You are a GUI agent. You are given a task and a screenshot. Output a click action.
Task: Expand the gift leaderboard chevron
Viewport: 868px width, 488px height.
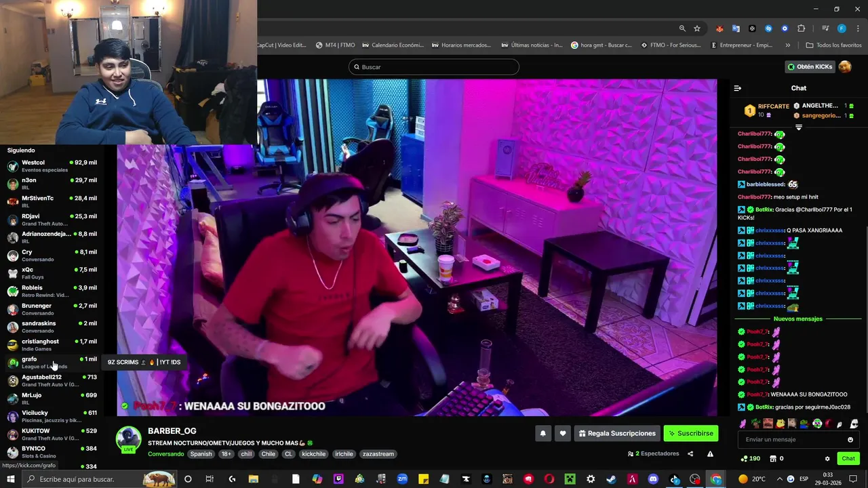pyautogui.click(x=798, y=127)
